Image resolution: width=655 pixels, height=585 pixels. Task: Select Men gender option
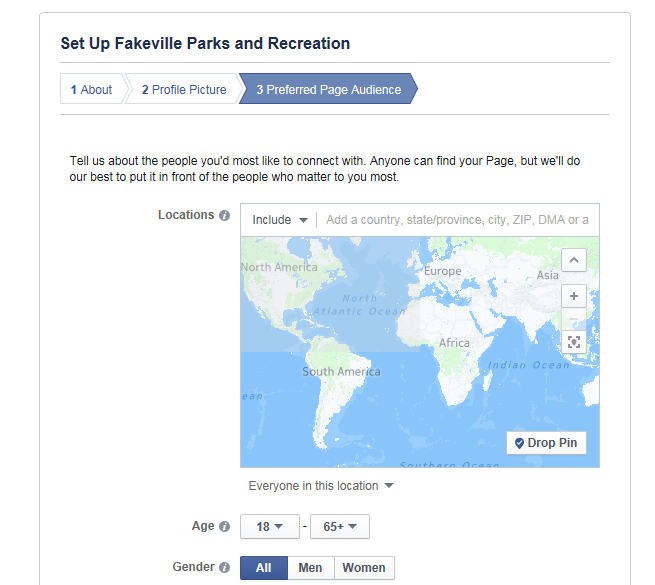click(x=310, y=568)
